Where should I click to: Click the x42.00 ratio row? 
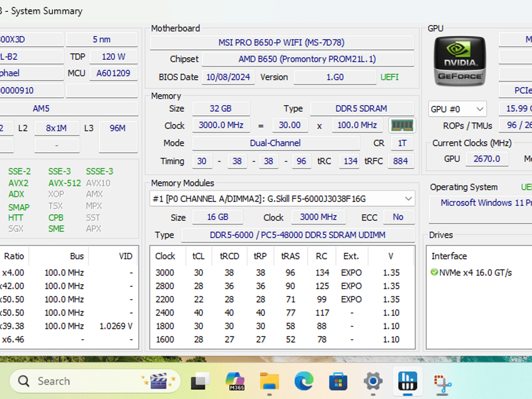click(x=69, y=286)
